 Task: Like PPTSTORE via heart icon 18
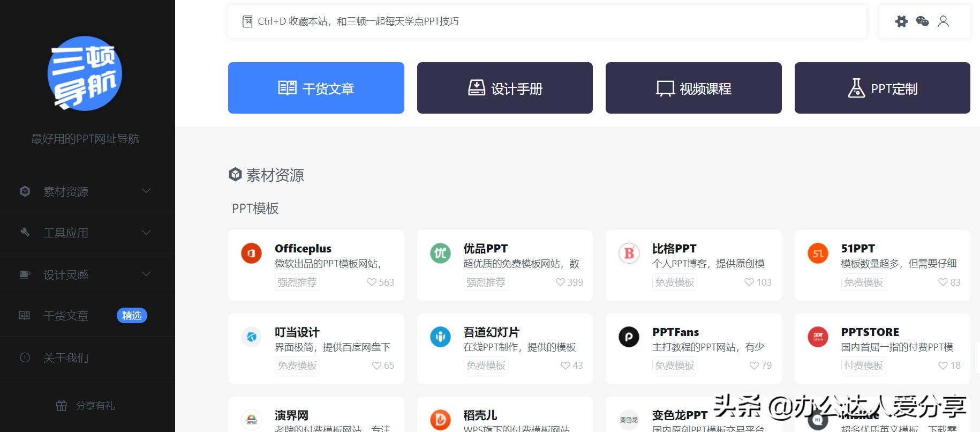(x=943, y=366)
